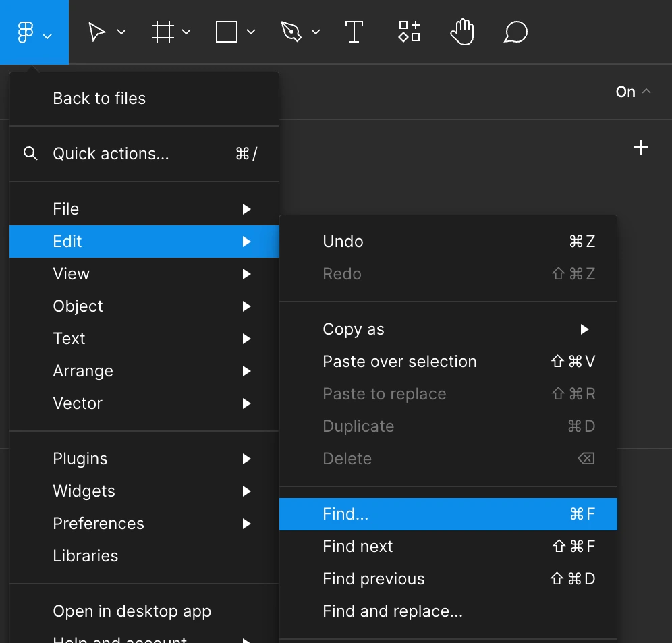Click Back to files
Viewport: 672px width, 643px height.
click(99, 99)
